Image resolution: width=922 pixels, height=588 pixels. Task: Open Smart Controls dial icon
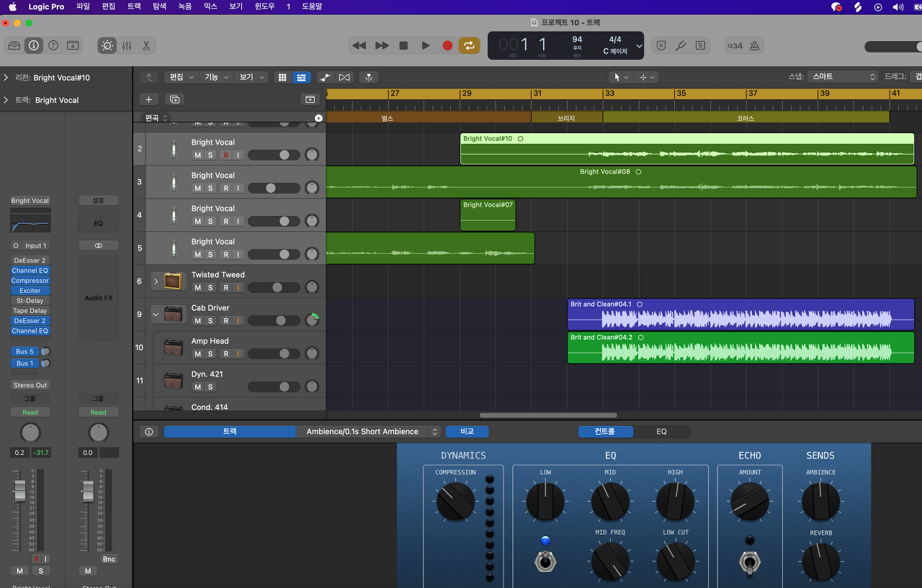point(107,45)
